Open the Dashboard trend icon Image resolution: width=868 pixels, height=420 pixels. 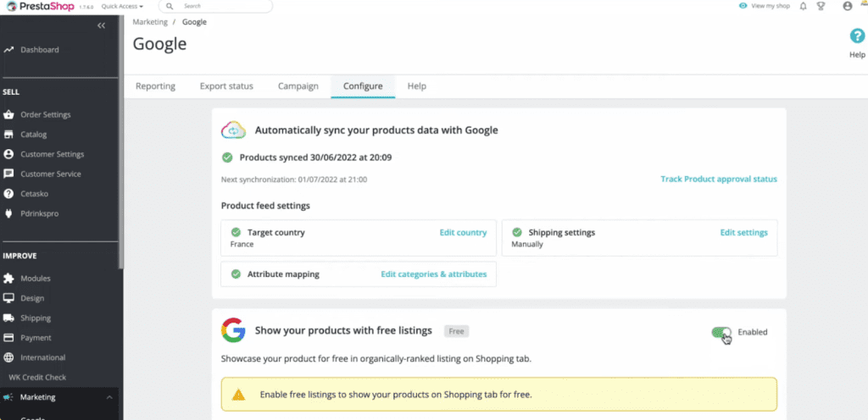[x=8, y=50]
